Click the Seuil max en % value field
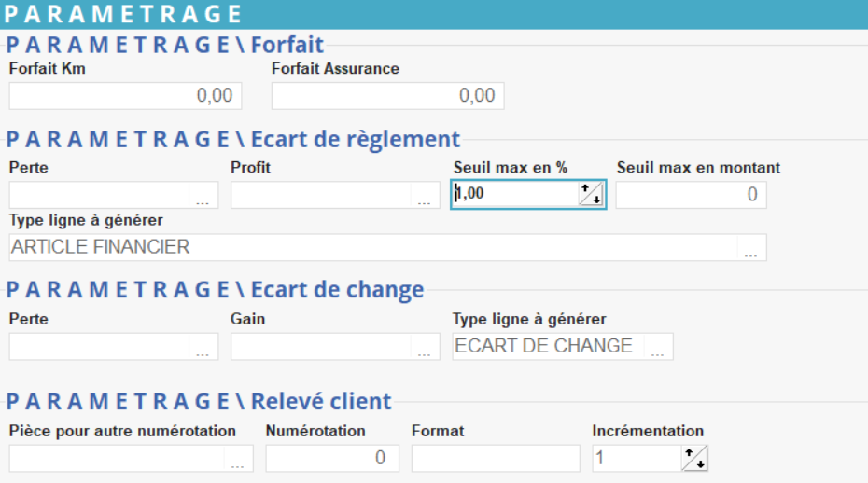 click(515, 195)
